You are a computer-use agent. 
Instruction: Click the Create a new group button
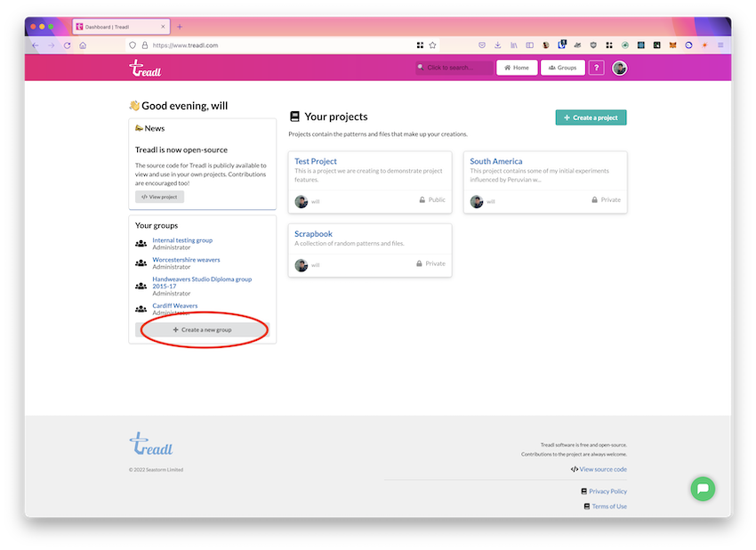pos(203,330)
